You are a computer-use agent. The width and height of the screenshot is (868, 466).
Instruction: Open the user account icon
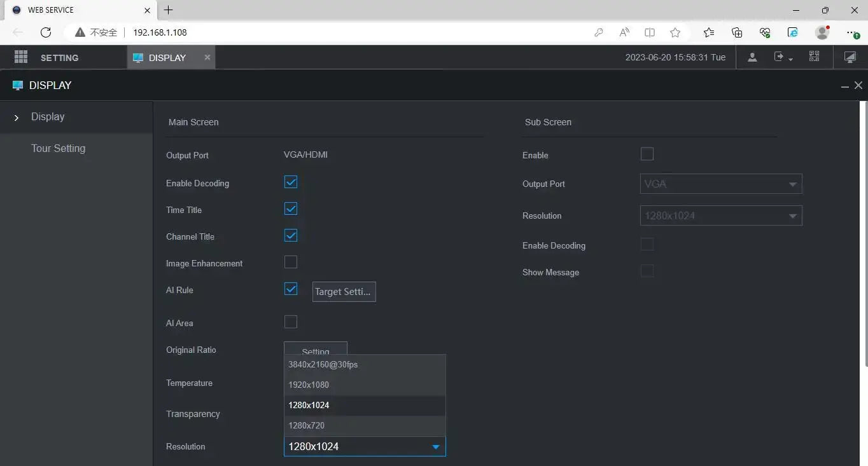click(x=752, y=57)
